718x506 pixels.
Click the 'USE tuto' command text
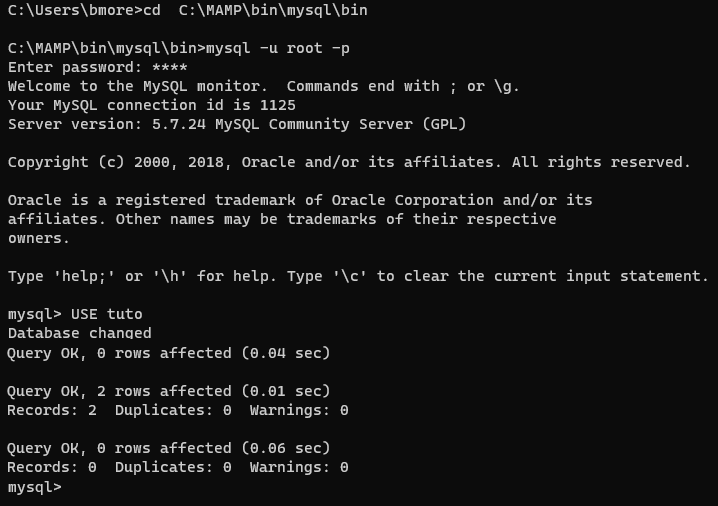pyautogui.click(x=106, y=314)
